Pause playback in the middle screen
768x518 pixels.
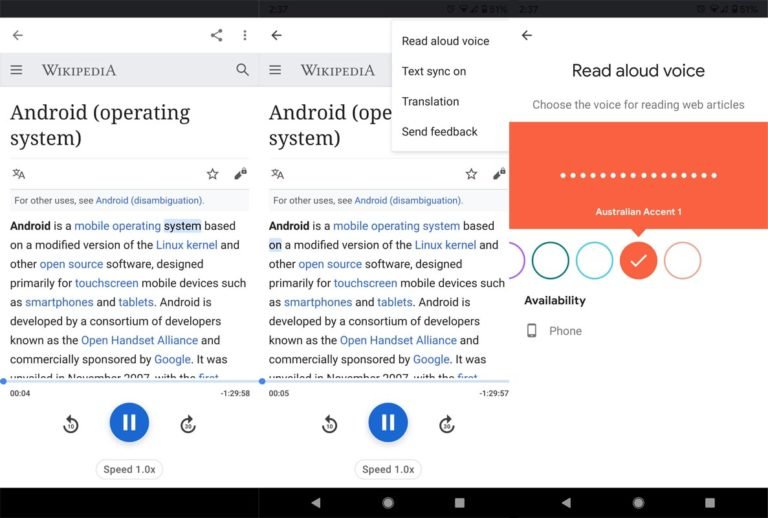[388, 422]
